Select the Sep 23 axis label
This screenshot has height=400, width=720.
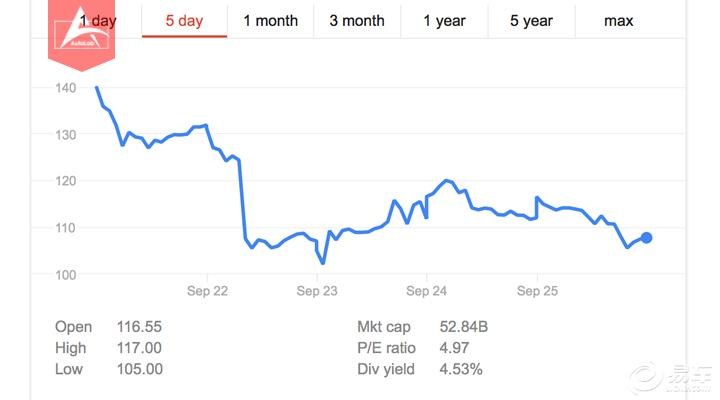click(316, 292)
